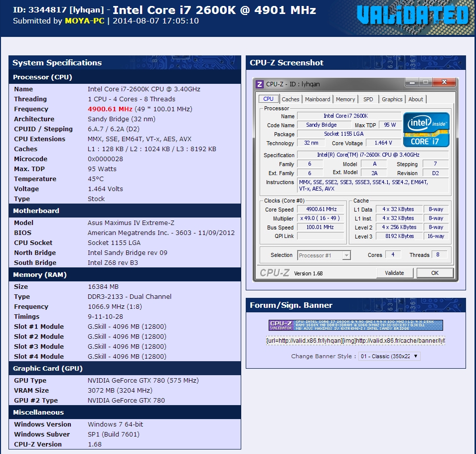Click the Bus Speed 100.01 MHz field
476x454 pixels.
click(321, 227)
